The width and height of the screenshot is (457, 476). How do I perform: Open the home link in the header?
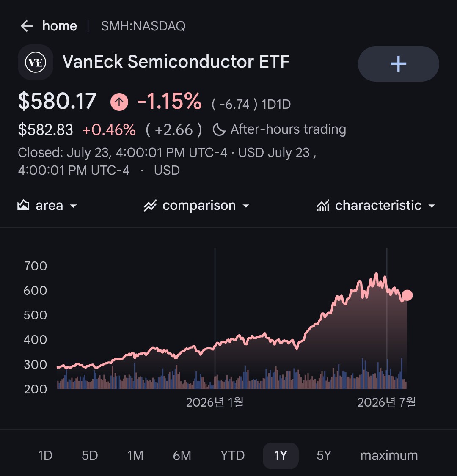tap(60, 26)
